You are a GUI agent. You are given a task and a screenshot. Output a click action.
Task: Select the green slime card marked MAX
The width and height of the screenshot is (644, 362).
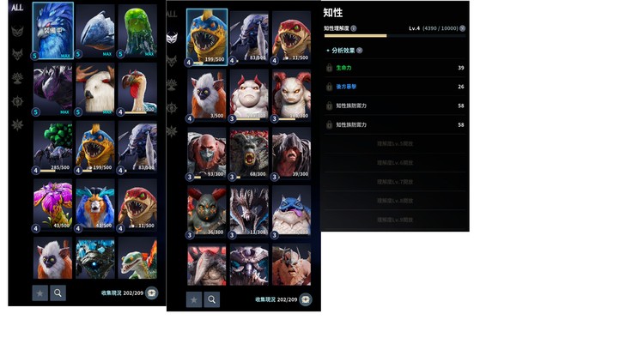(x=137, y=31)
